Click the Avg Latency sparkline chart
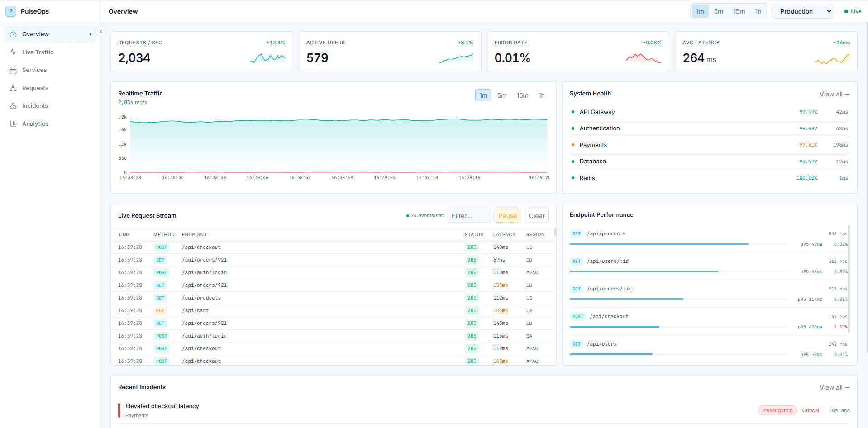The height and width of the screenshot is (428, 868). point(832,59)
